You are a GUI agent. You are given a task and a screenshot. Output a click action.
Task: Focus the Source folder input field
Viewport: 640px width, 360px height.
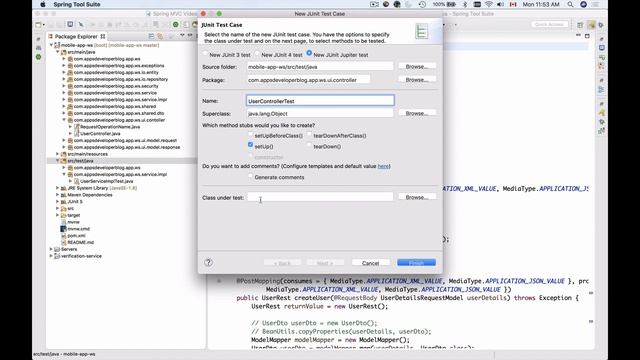[320, 67]
